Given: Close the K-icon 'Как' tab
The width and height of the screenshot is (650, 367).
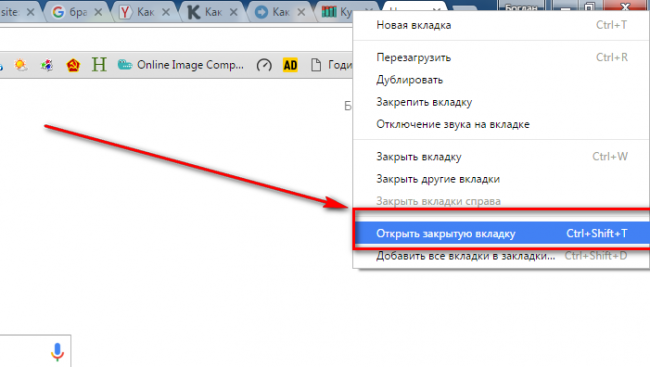Looking at the screenshot, I should pos(233,12).
